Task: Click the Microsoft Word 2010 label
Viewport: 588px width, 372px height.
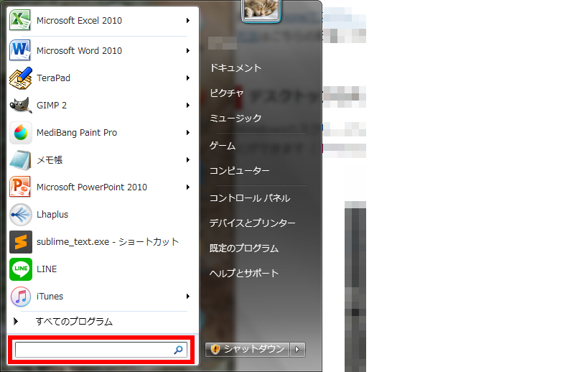Action: click(79, 50)
